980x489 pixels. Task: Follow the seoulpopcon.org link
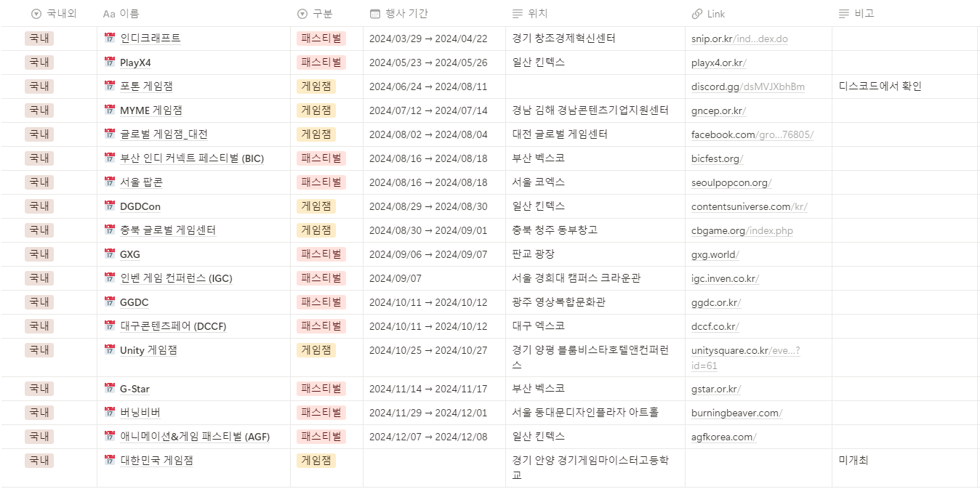point(731,182)
